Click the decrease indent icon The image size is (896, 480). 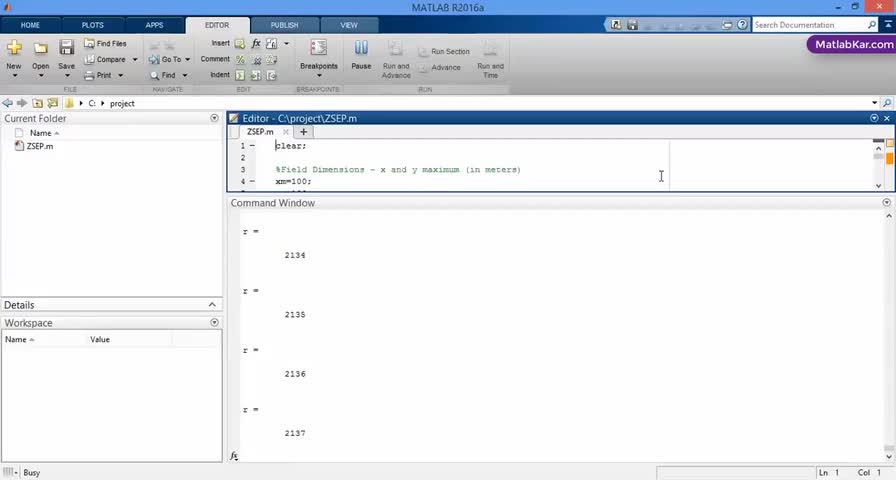[x=271, y=75]
